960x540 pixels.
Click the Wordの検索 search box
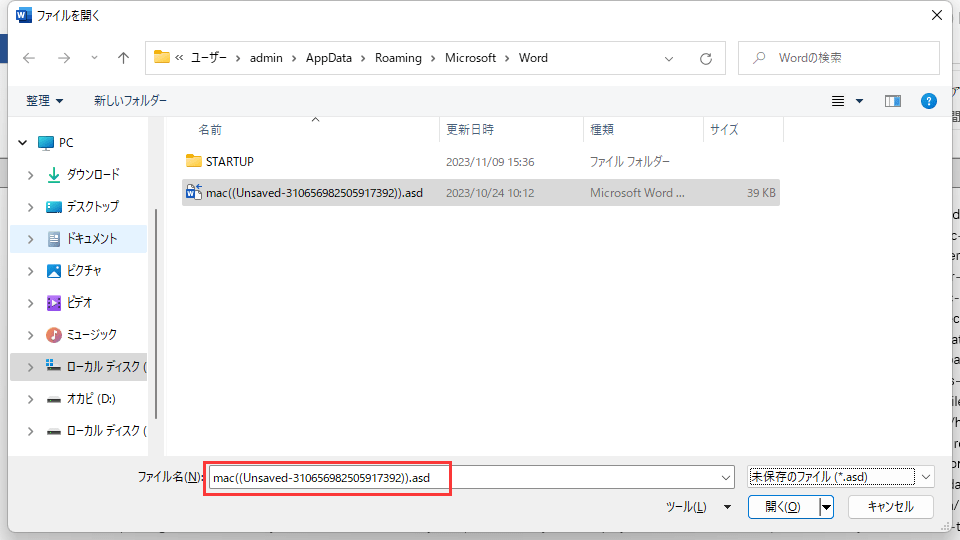point(839,58)
